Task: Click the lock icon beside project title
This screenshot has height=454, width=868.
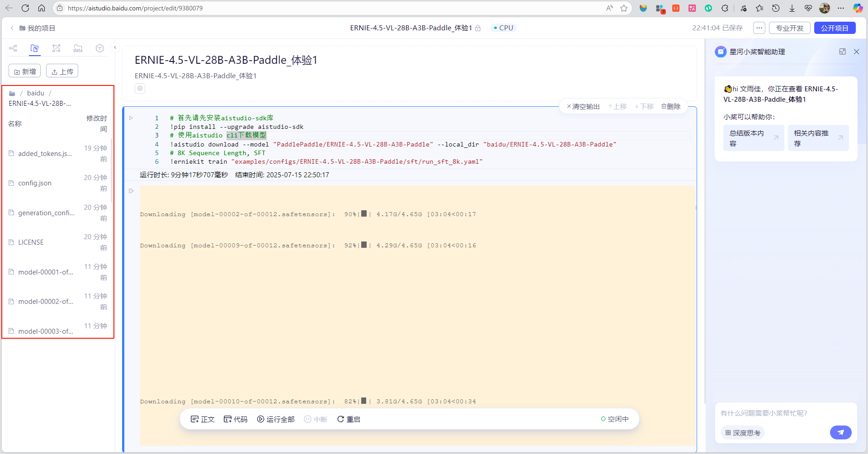Action: tap(478, 28)
